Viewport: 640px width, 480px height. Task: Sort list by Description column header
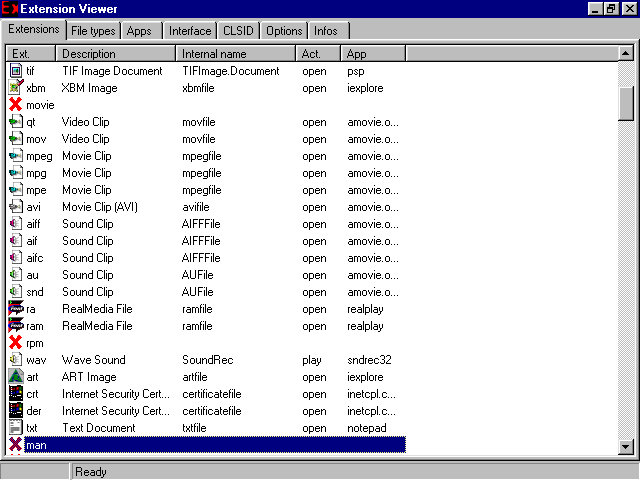tap(117, 53)
